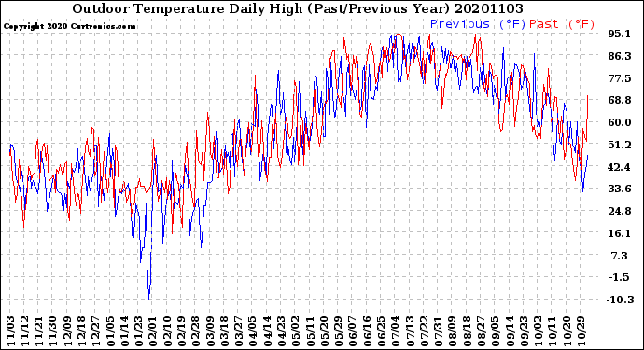Click the blue line's lowest dip near 02/01

(x=148, y=299)
